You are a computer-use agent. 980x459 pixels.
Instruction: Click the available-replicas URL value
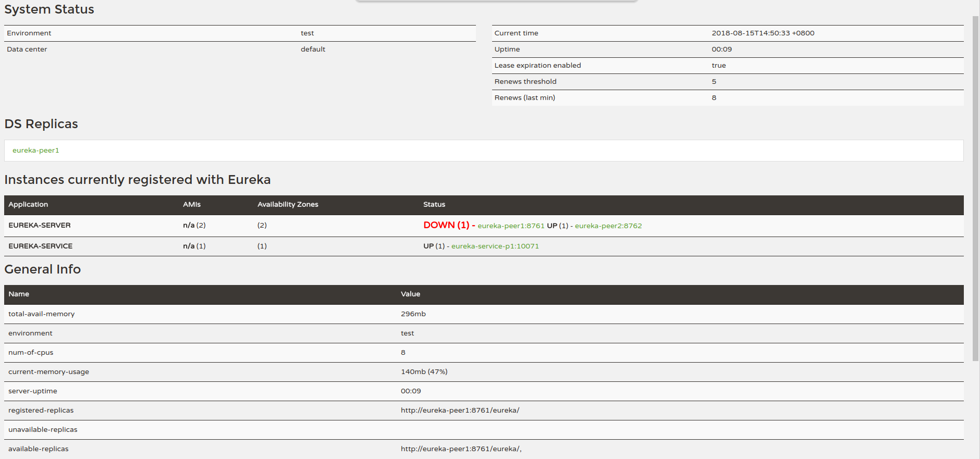pos(461,449)
